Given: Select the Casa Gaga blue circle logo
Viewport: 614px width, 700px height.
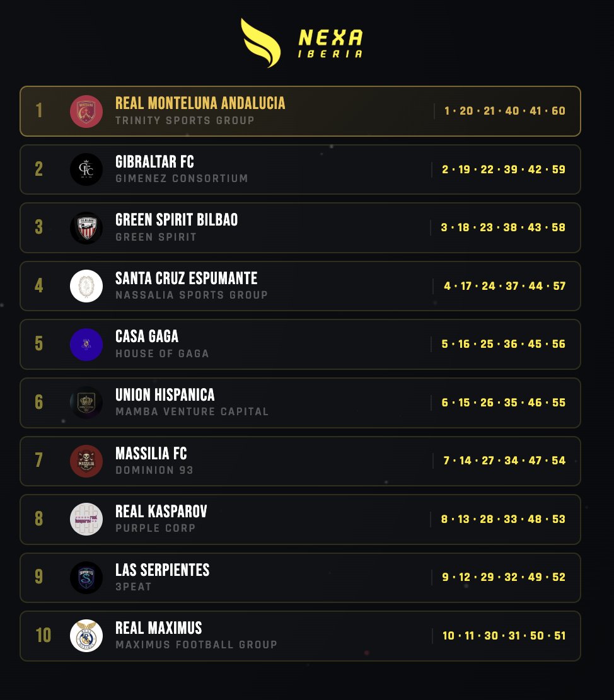Looking at the screenshot, I should tap(86, 344).
